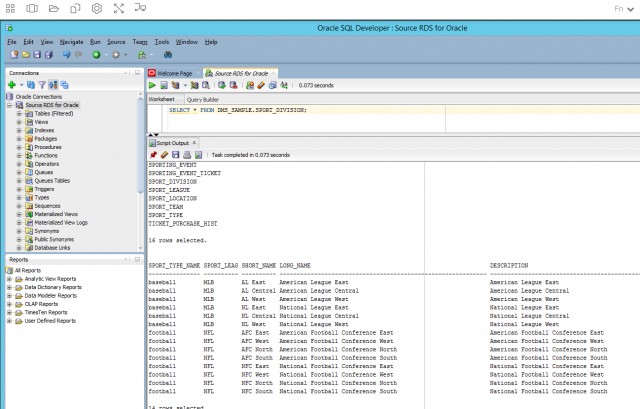The image size is (640, 409).
Task: Open the Explain Plan dropdown arrow
Action: [x=185, y=85]
